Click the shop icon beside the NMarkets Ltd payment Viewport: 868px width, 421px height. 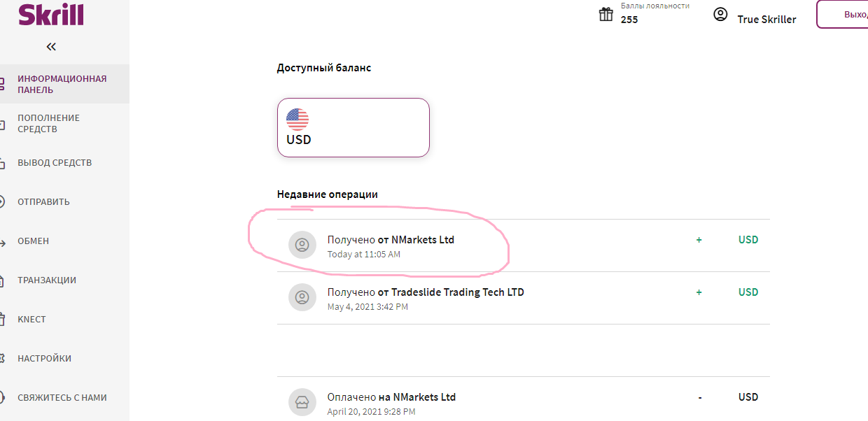coord(302,402)
